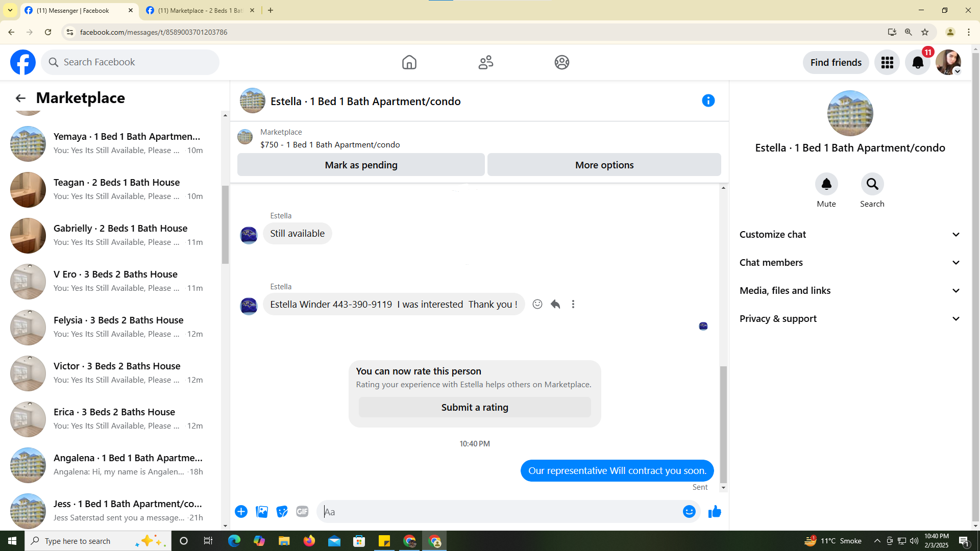The image size is (980, 551).
Task: Expand Media, files and links section
Action: coord(850,291)
